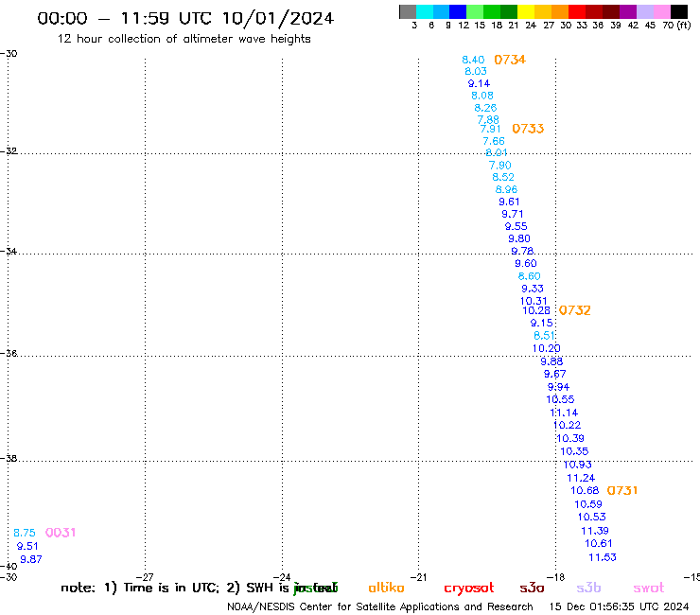Select the yellow 24 ft color swatch

coord(526,11)
